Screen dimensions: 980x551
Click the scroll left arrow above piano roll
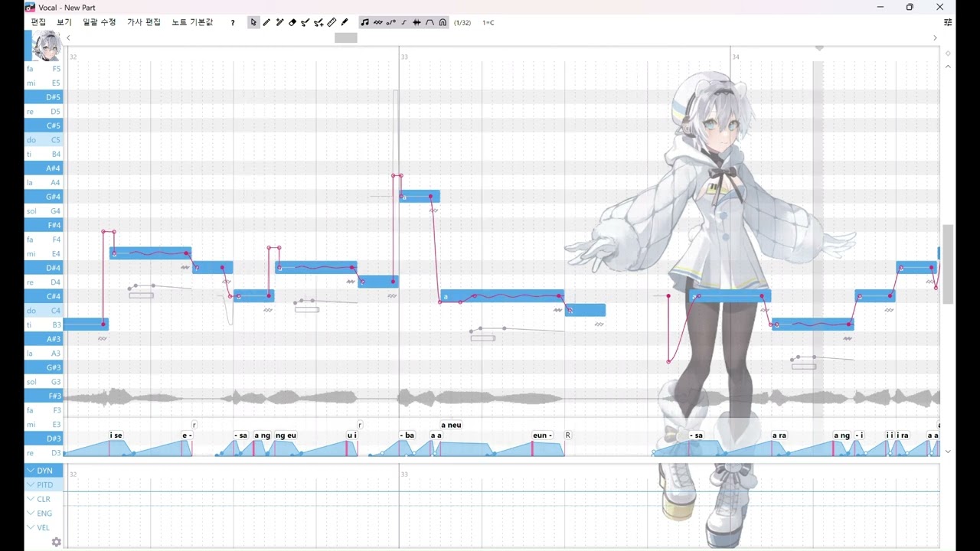68,37
